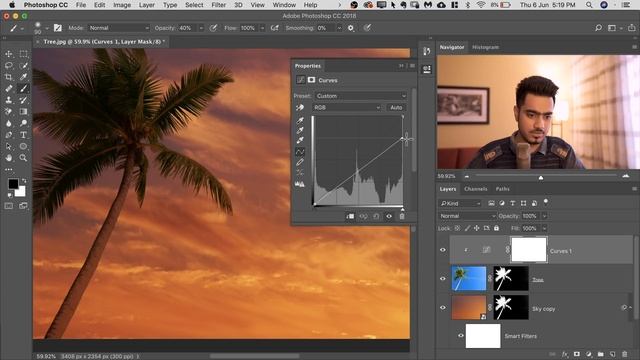640x360 pixels.
Task: Open the layer blend mode Normal dropdown
Action: (467, 216)
